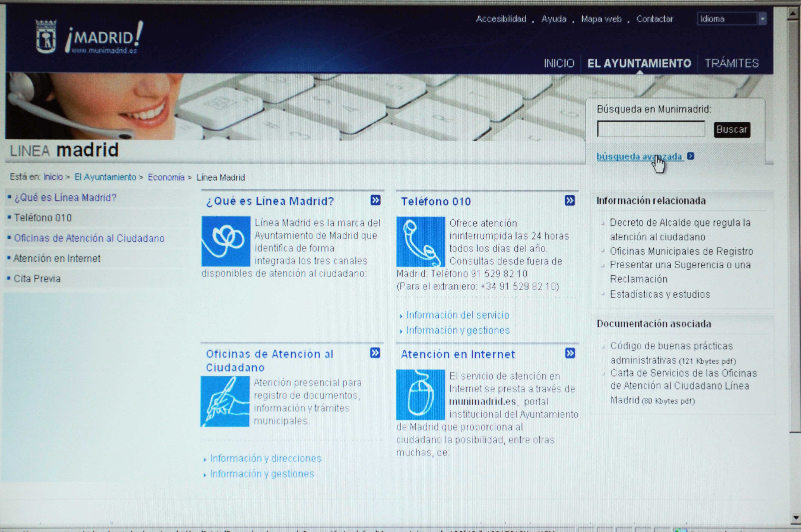The height and width of the screenshot is (532, 801).
Task: Click double-arrow icon beside Atención en Internet
Action: pos(570,353)
